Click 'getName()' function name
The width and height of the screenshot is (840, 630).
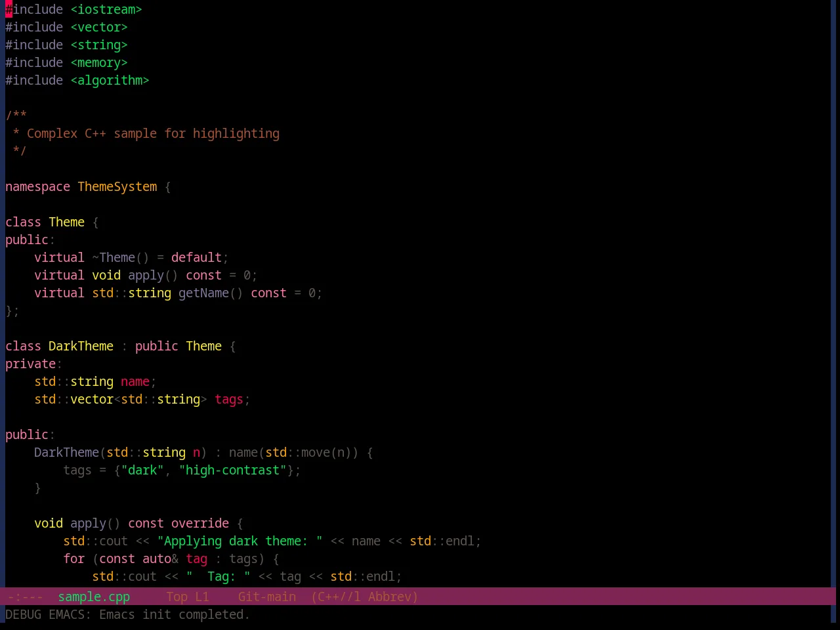[211, 293]
